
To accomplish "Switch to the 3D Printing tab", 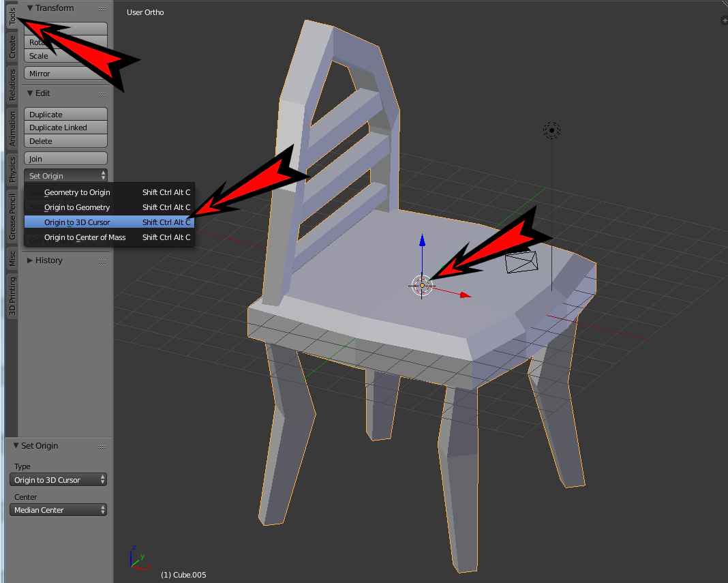I will [12, 296].
